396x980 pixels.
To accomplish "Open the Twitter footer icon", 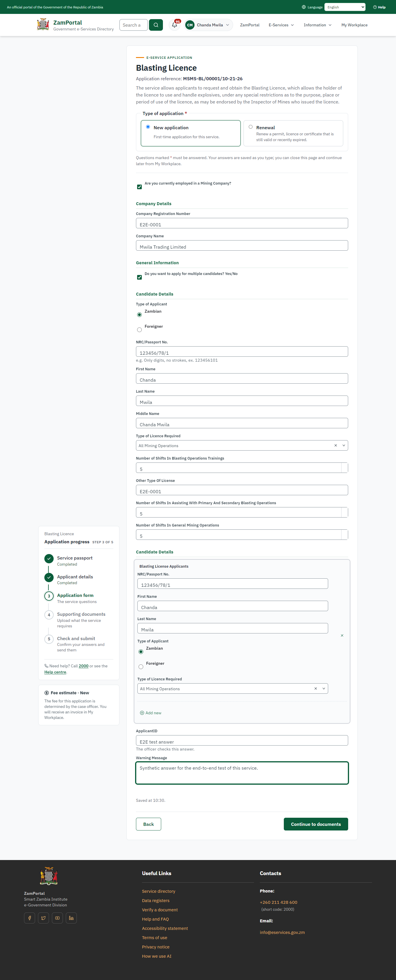I will tap(43, 918).
